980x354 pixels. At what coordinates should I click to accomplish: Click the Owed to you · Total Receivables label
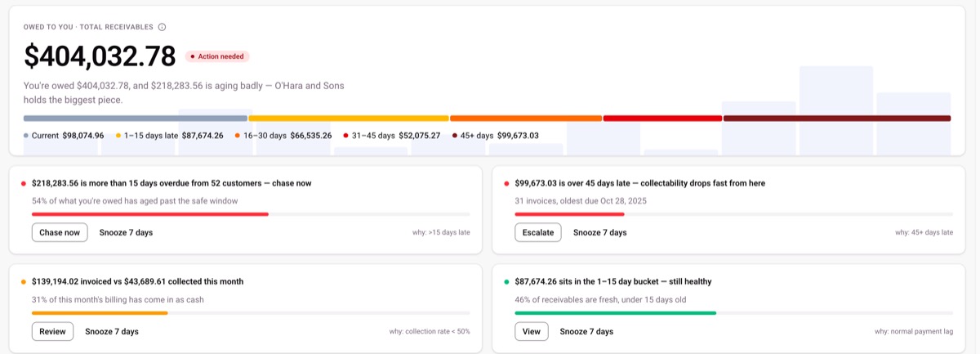89,27
